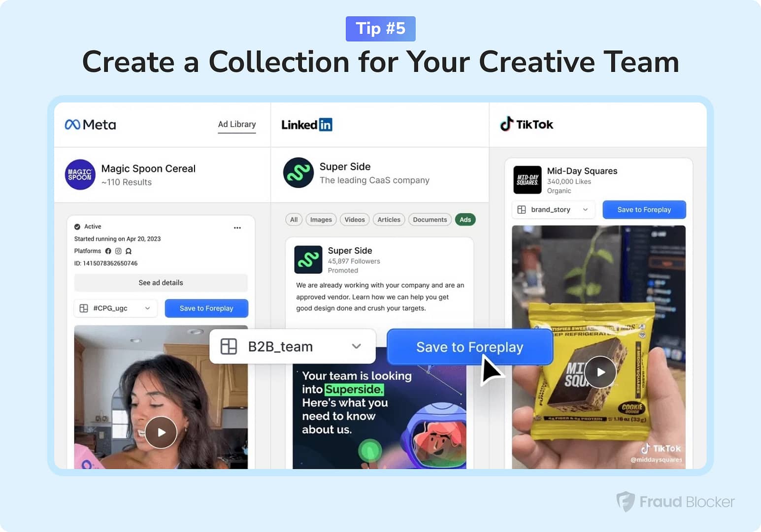Viewport: 761px width, 532px height.
Task: Click the See ad details button
Action: click(x=161, y=283)
